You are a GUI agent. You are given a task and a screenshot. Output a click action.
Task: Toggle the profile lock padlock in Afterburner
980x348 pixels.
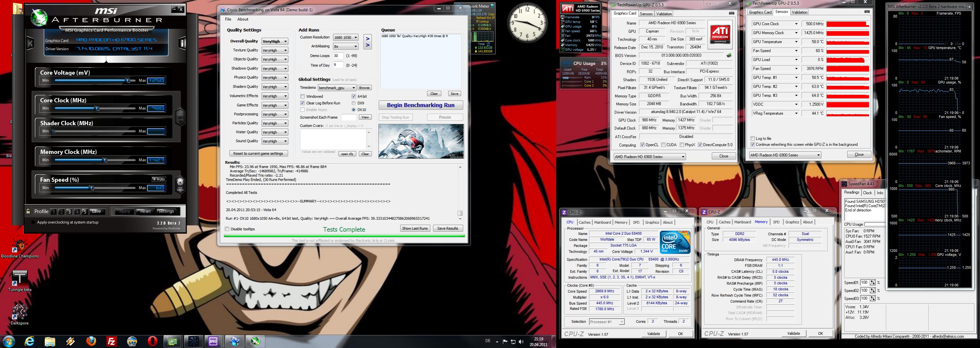click(28, 211)
